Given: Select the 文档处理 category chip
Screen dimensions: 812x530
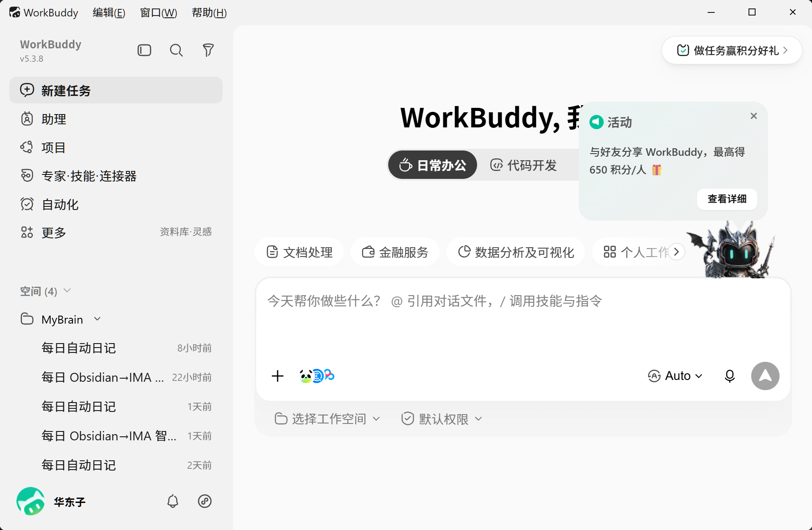Looking at the screenshot, I should click(x=299, y=252).
